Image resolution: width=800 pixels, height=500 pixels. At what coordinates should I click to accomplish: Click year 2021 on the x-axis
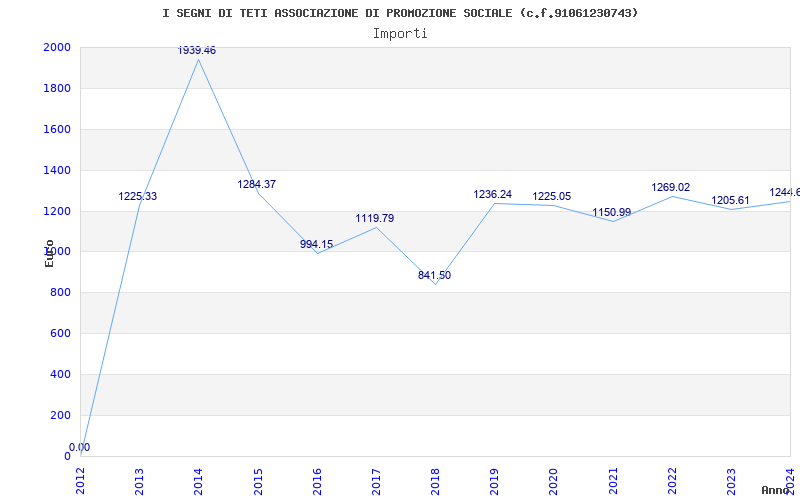(x=613, y=479)
